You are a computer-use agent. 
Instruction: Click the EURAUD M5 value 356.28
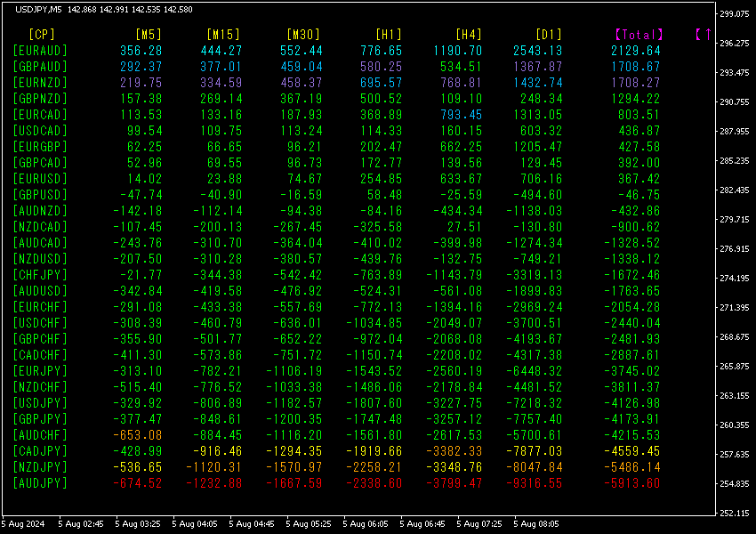(141, 50)
